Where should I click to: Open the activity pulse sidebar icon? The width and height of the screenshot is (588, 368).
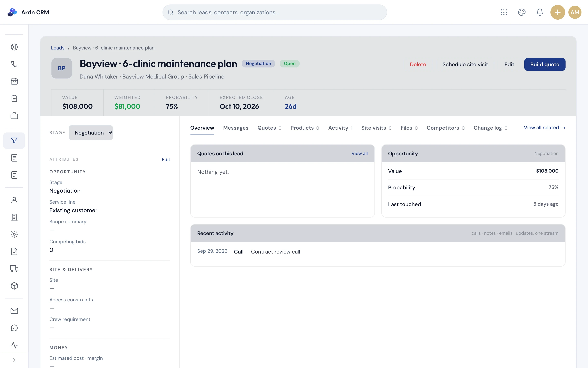pyautogui.click(x=14, y=345)
